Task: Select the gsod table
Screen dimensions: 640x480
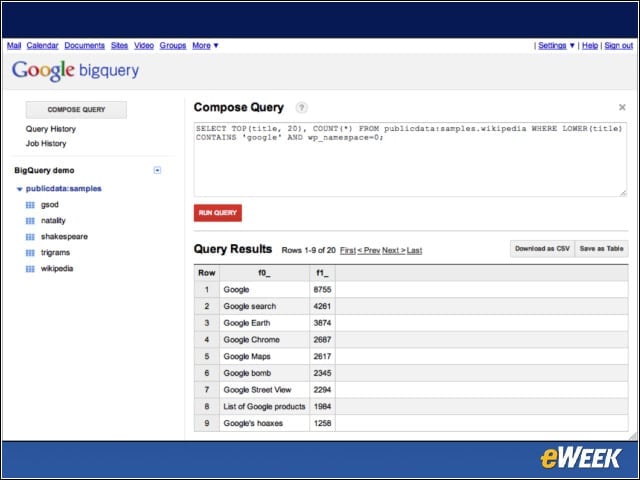Action: (50, 204)
